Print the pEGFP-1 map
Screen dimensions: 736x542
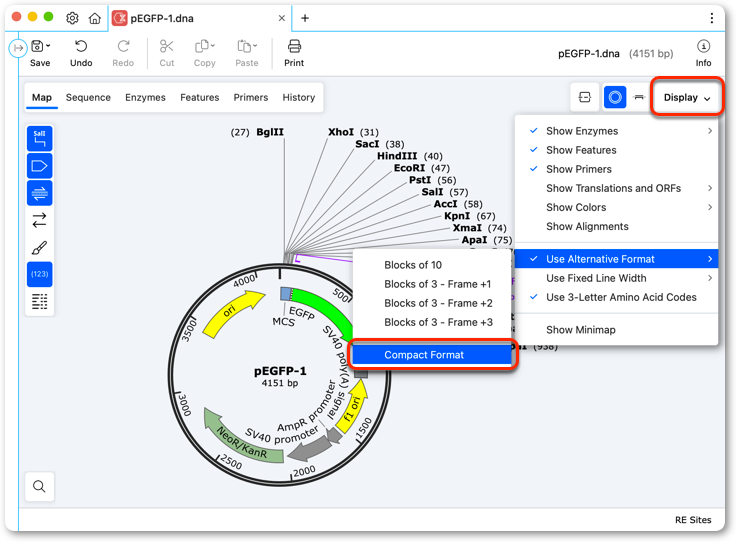click(294, 53)
